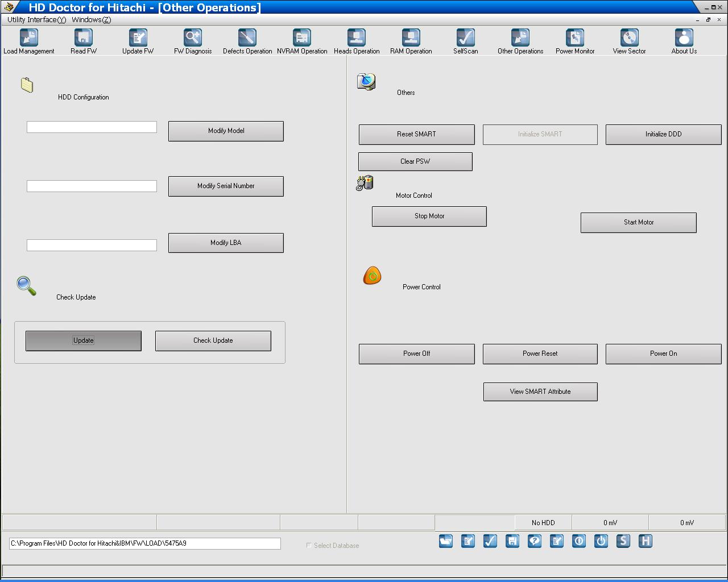The image size is (728, 582).
Task: Toggle the Select Database checkbox
Action: point(309,546)
